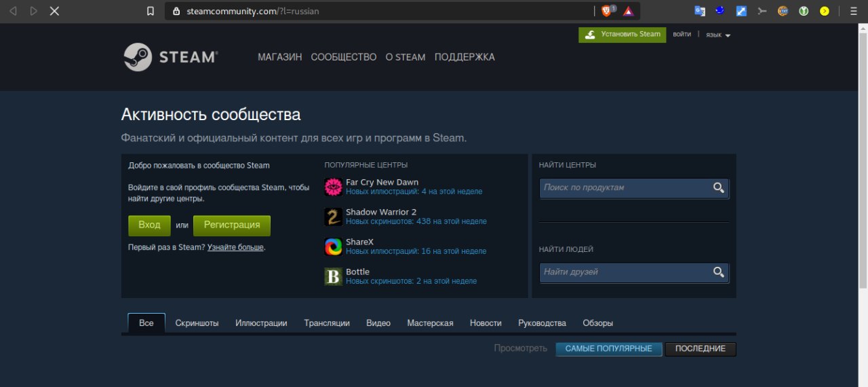868x387 pixels.
Task: Click the browser address bar URL
Action: pyautogui.click(x=252, y=11)
